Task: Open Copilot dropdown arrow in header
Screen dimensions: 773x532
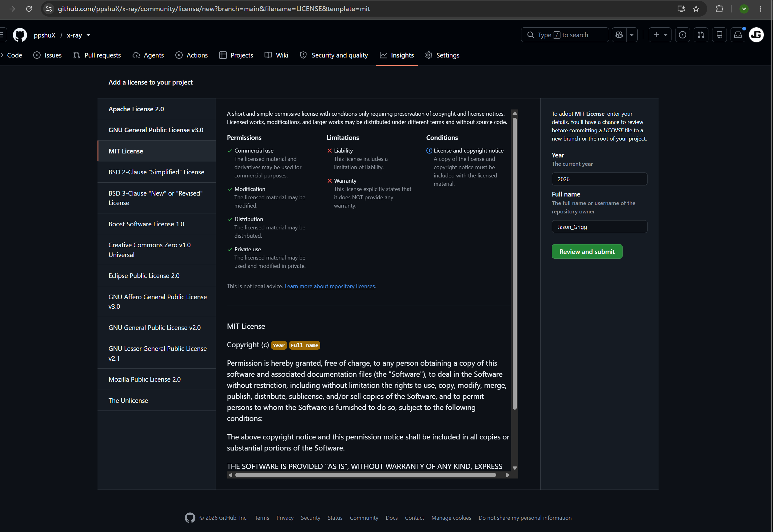Action: pos(632,35)
